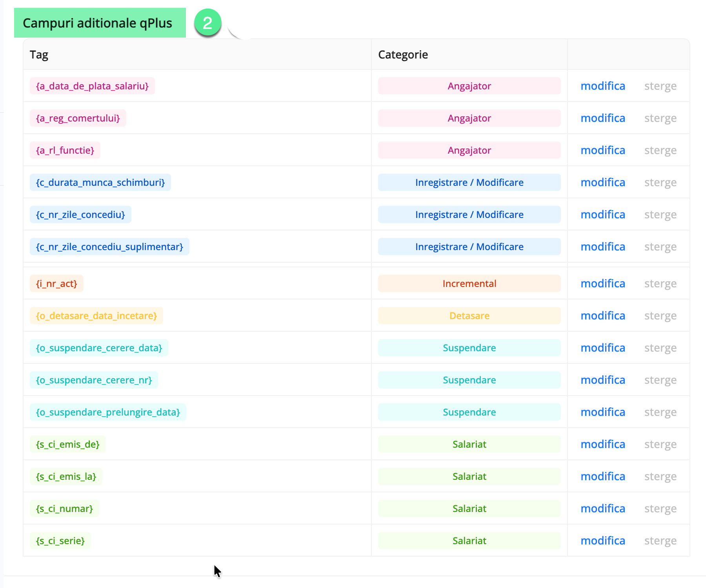Click the Tag column header

click(39, 54)
